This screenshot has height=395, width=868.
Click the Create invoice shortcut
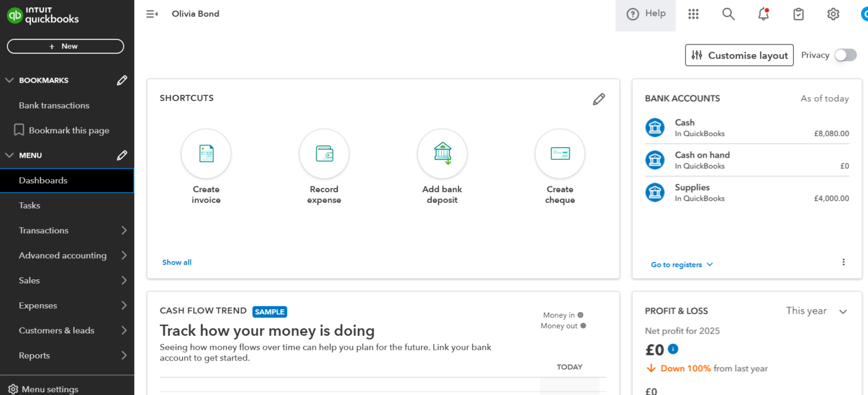pyautogui.click(x=206, y=154)
